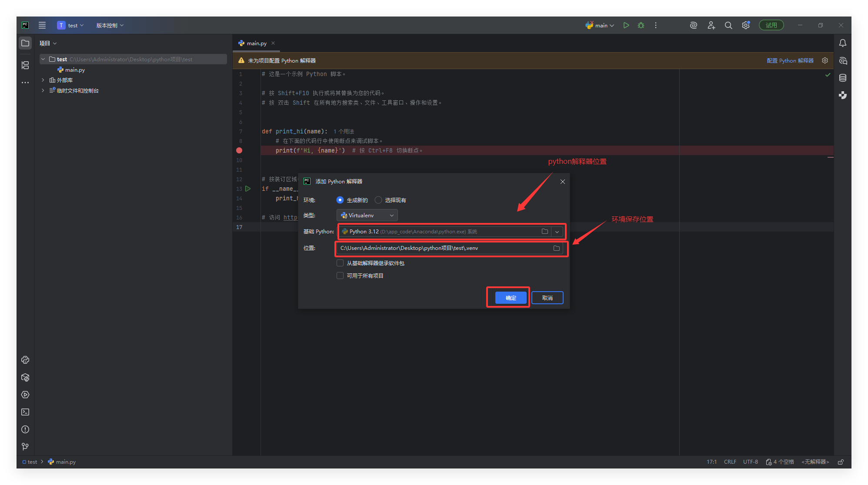Image resolution: width=868 pixels, height=485 pixels.
Task: Click the 确定 button
Action: (x=511, y=298)
